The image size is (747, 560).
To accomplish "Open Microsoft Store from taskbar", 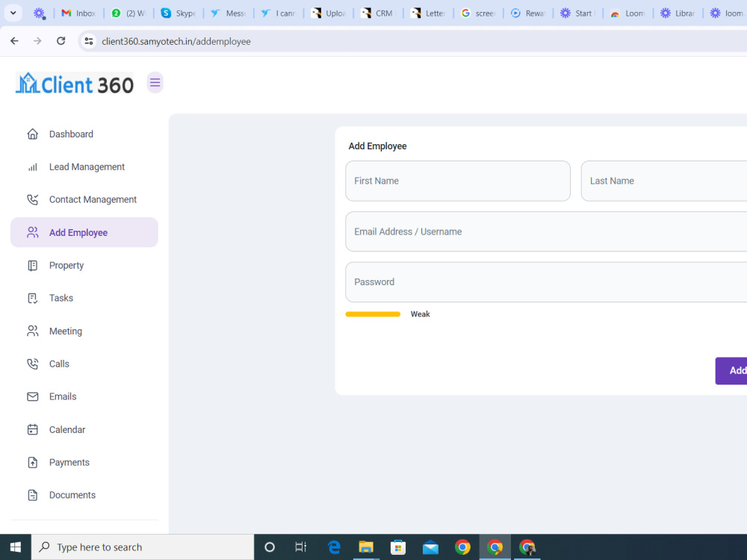I will (x=398, y=547).
